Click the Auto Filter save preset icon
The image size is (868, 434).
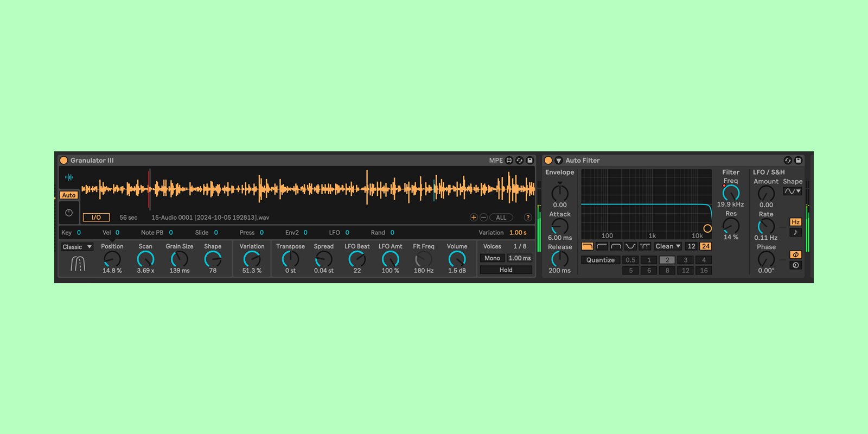tap(798, 160)
